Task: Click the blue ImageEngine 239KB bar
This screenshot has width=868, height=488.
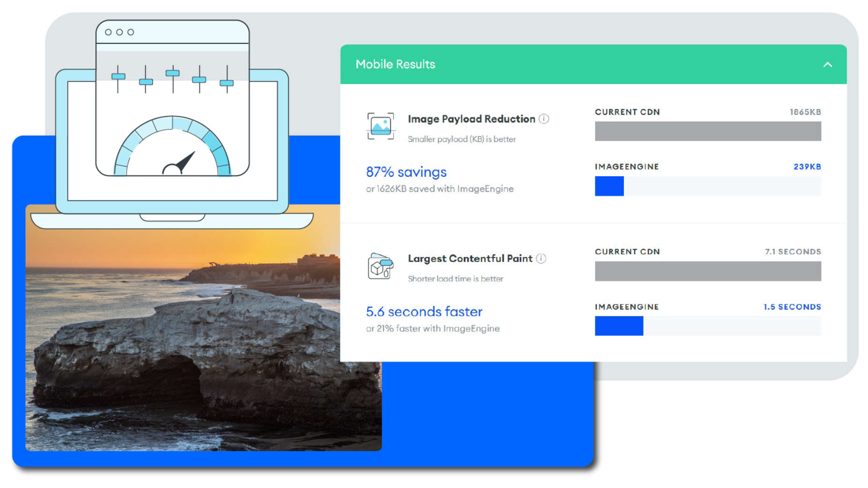Action: (609, 186)
